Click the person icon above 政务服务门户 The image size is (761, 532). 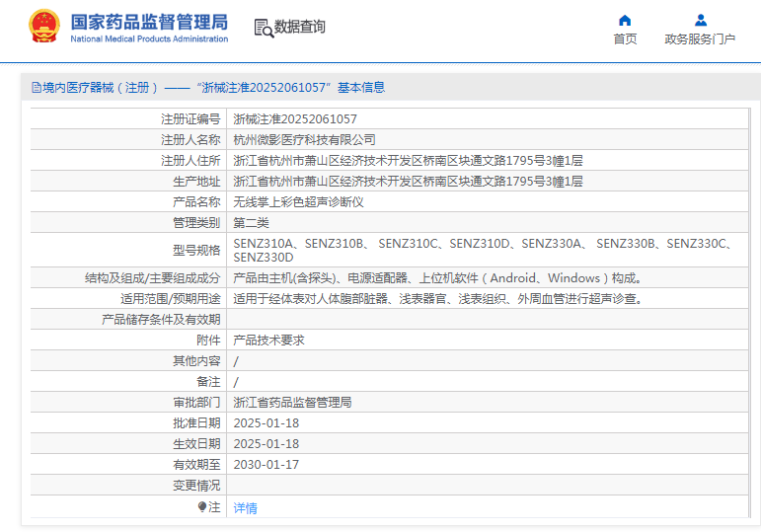pyautogui.click(x=700, y=20)
